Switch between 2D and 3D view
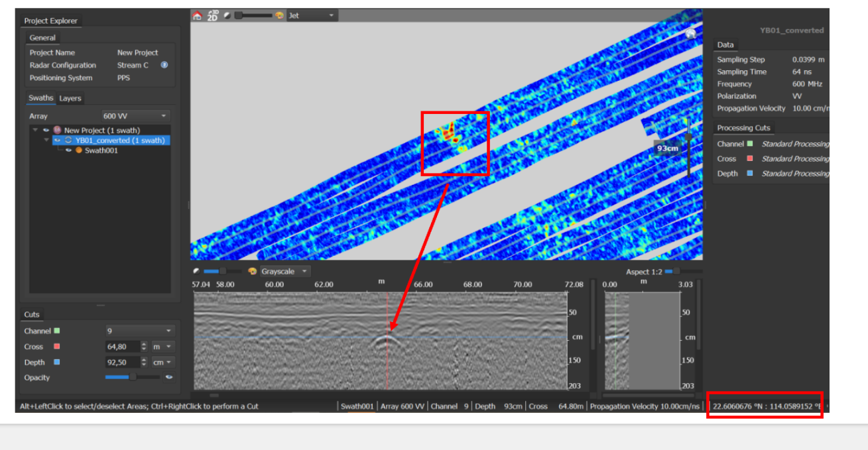 (x=212, y=15)
